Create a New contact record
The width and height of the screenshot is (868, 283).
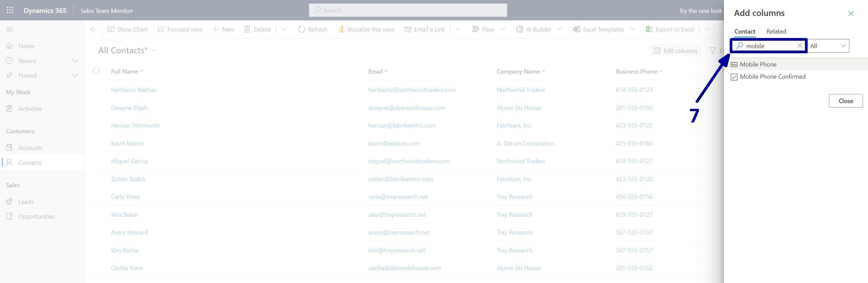coord(223,30)
